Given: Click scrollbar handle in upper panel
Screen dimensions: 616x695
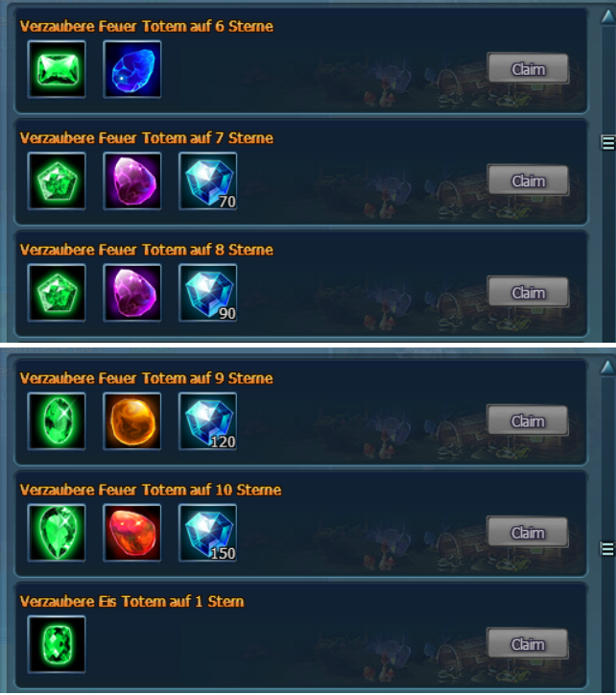Looking at the screenshot, I should coord(608,143).
